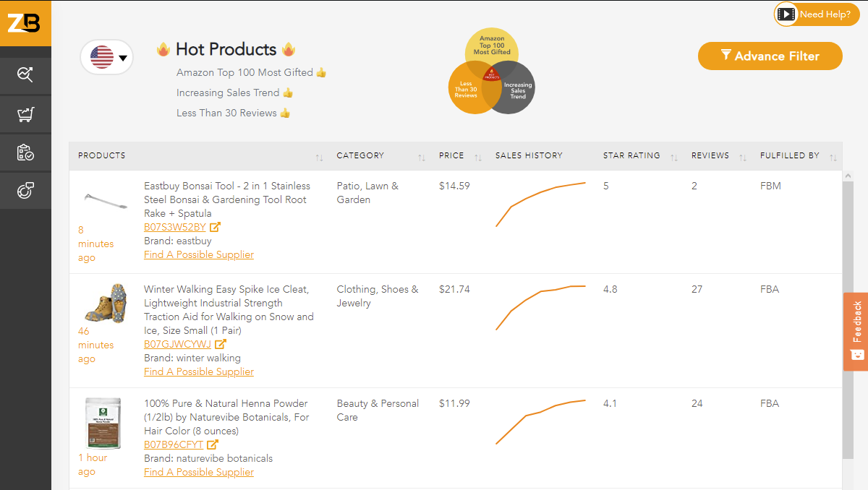The height and width of the screenshot is (490, 868).
Task: Sort table by the Price column
Action: pyautogui.click(x=477, y=157)
